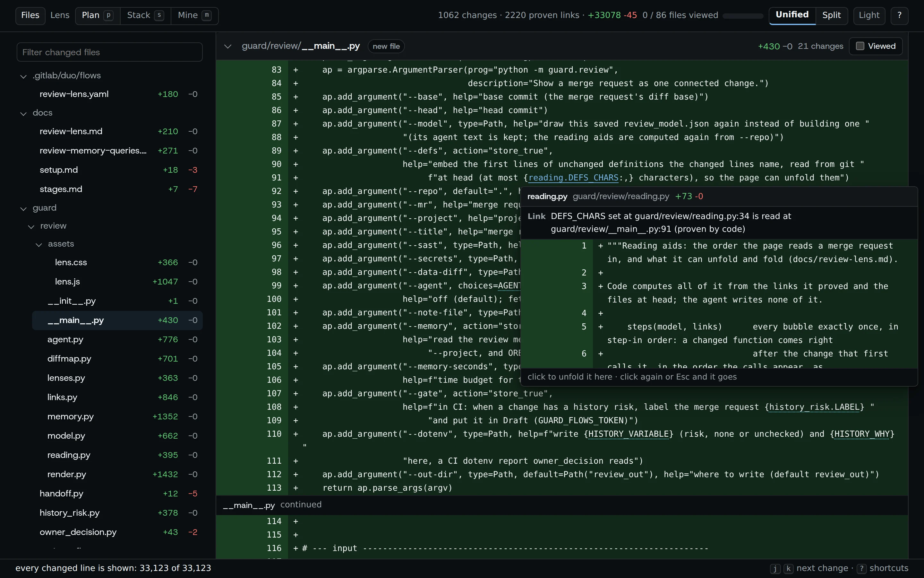Click the files viewed progress bar
The width and height of the screenshot is (924, 578).
tap(743, 16)
